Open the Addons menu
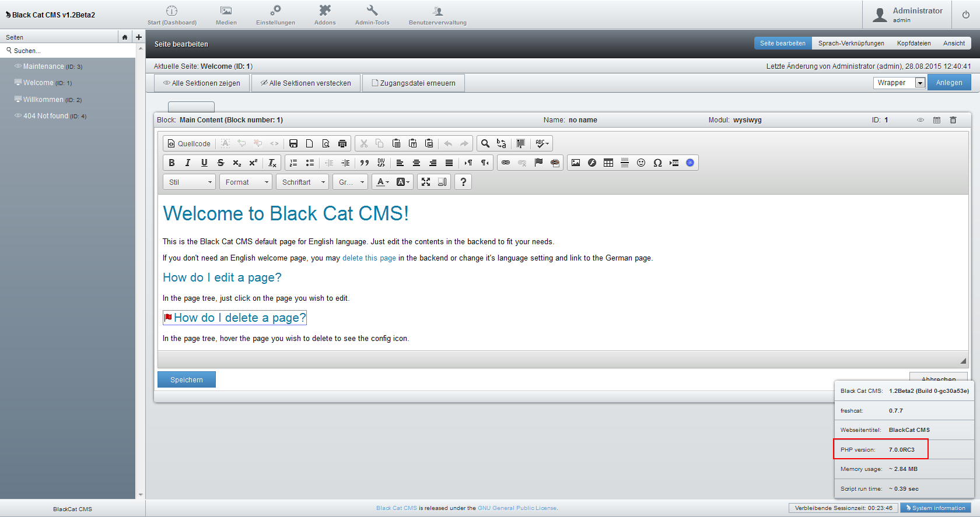980x517 pixels. (325, 15)
